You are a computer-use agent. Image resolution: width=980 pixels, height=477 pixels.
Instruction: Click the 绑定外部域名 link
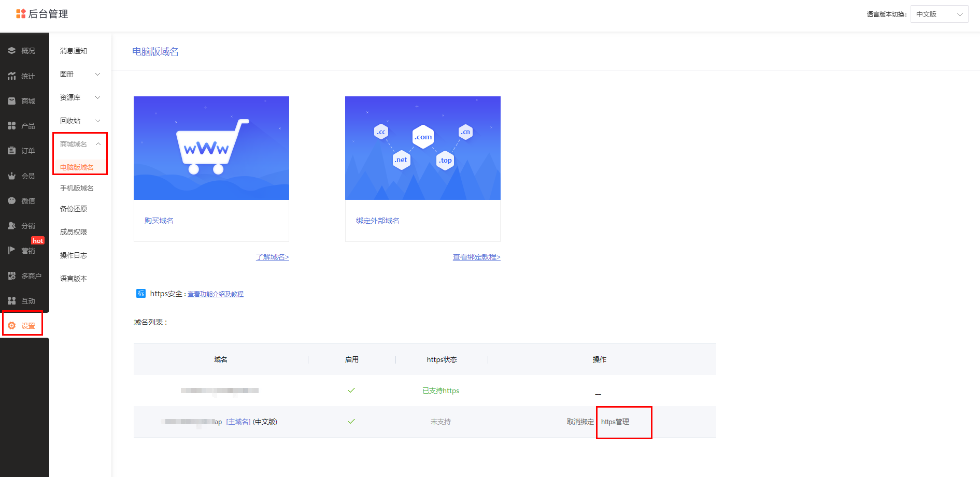click(378, 221)
